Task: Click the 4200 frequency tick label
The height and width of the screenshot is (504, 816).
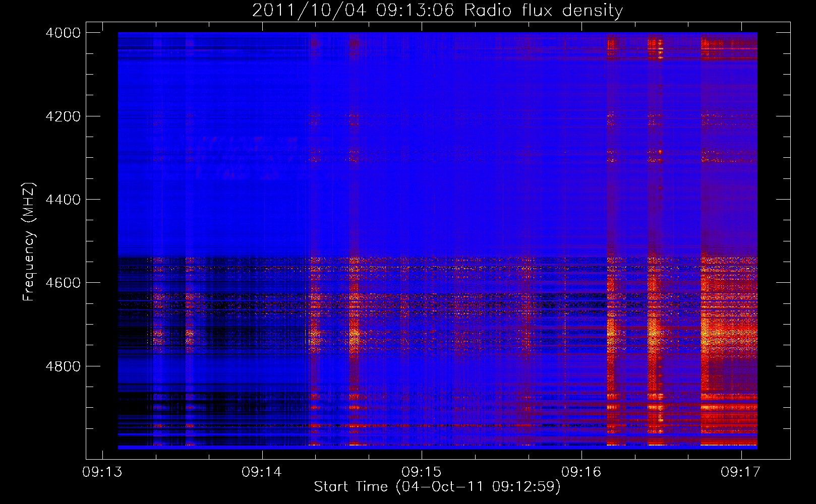Action: tap(63, 116)
